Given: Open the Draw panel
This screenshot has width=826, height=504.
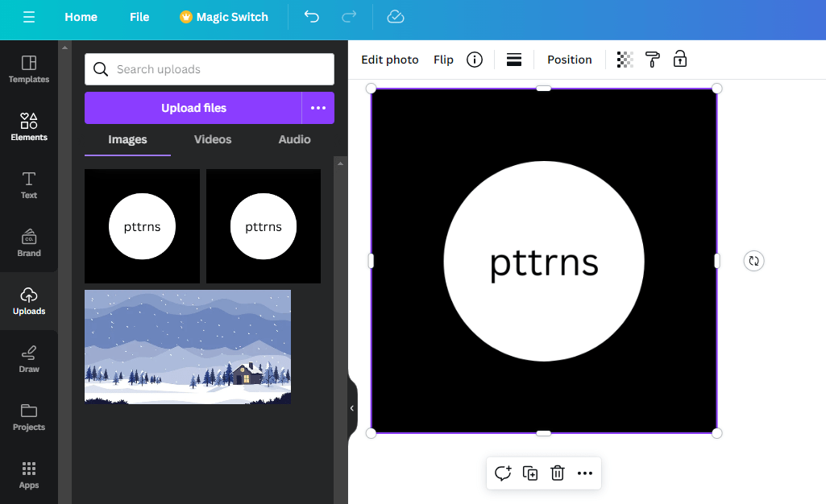Looking at the screenshot, I should (x=29, y=358).
